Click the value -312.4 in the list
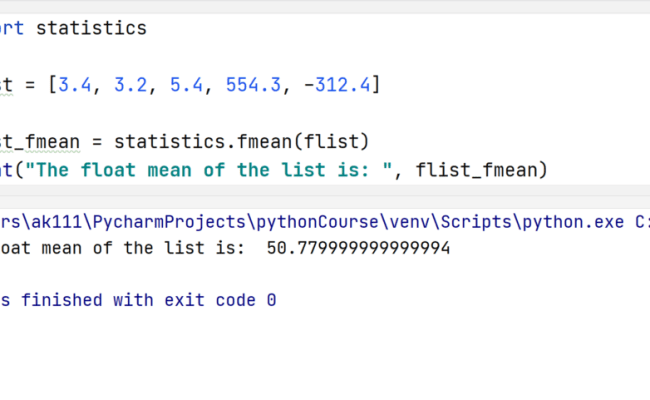Screen dimensions: 650x400 click(337, 85)
